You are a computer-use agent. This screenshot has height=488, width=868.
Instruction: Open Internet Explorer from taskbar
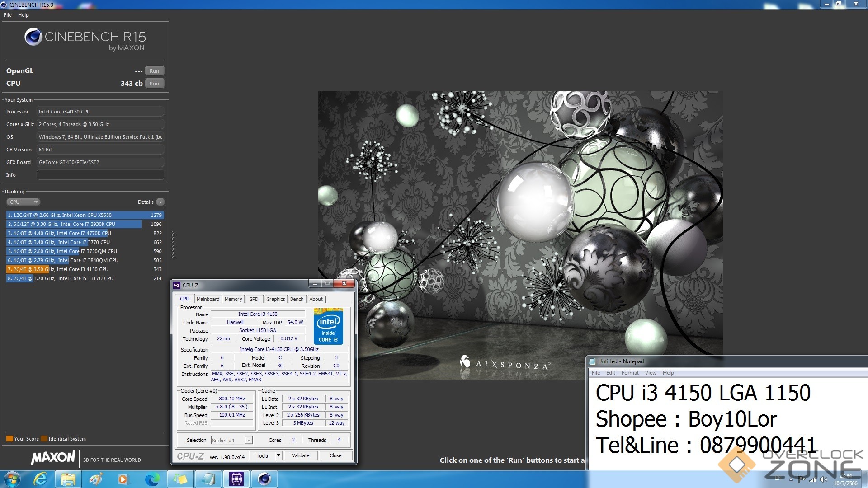pyautogui.click(x=41, y=479)
